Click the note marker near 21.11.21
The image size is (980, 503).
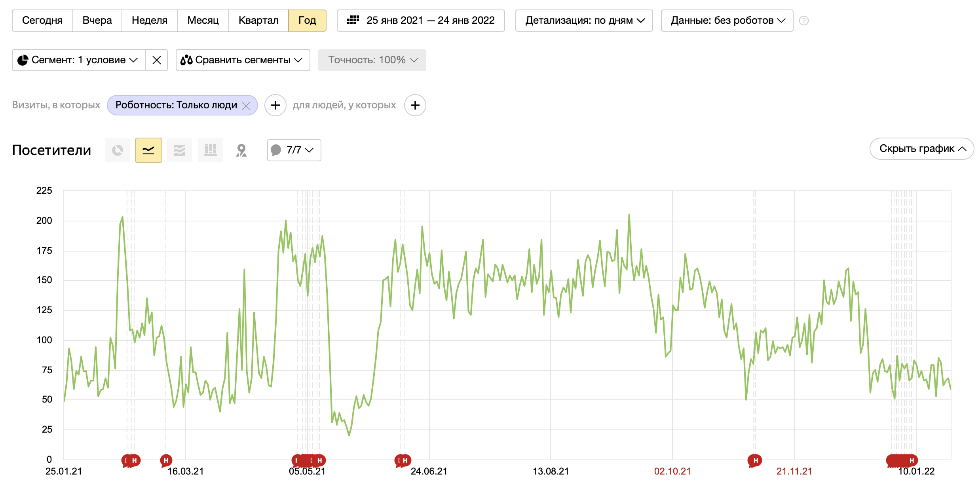pyautogui.click(x=755, y=460)
